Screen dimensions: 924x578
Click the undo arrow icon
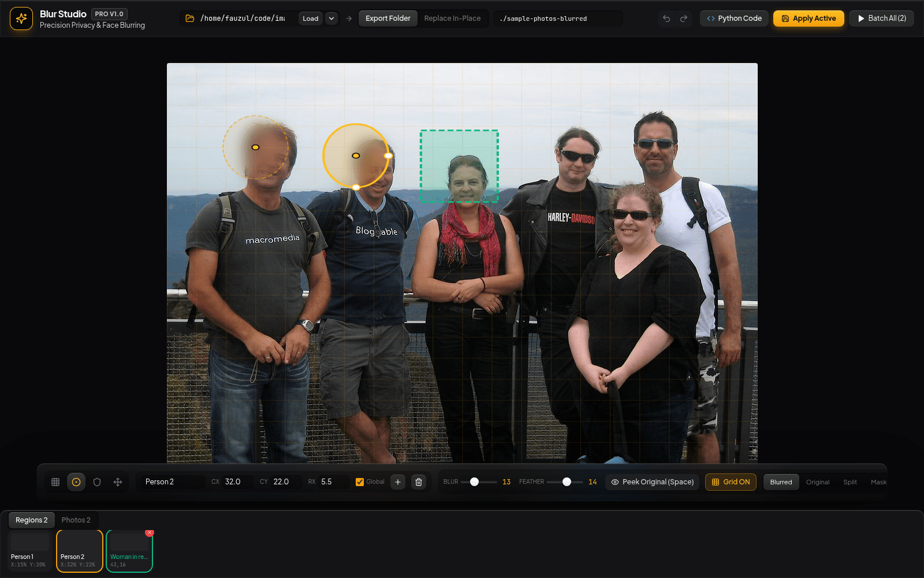(x=666, y=18)
